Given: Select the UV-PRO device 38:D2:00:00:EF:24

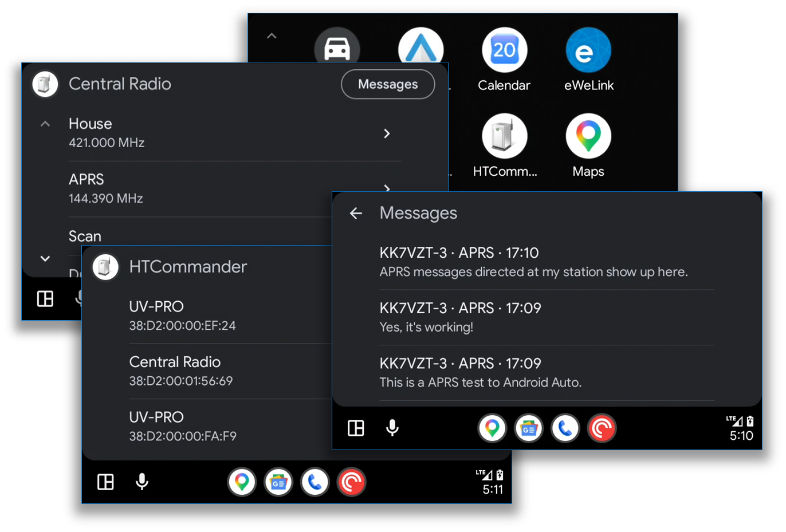Looking at the screenshot, I should [x=230, y=316].
